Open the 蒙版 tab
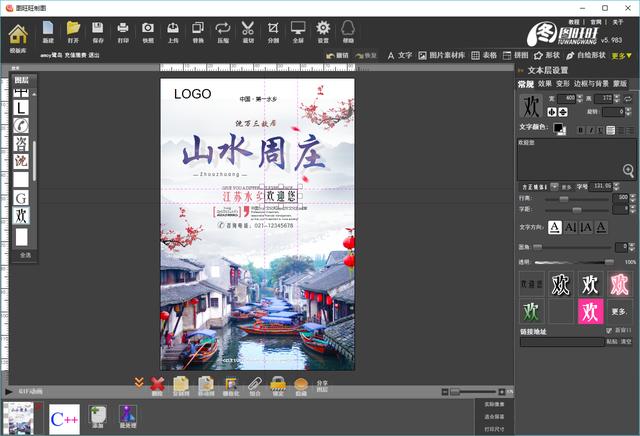The height and width of the screenshot is (436, 640). click(x=620, y=84)
